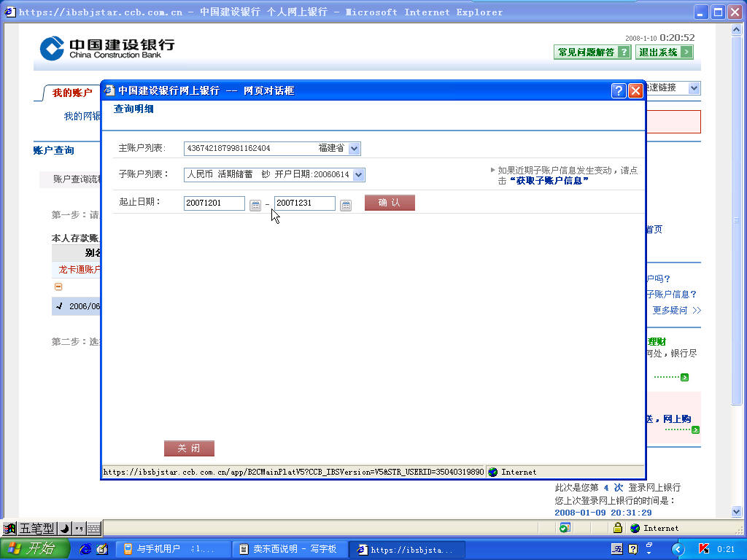Click the 退出系统 logout button

point(665,52)
